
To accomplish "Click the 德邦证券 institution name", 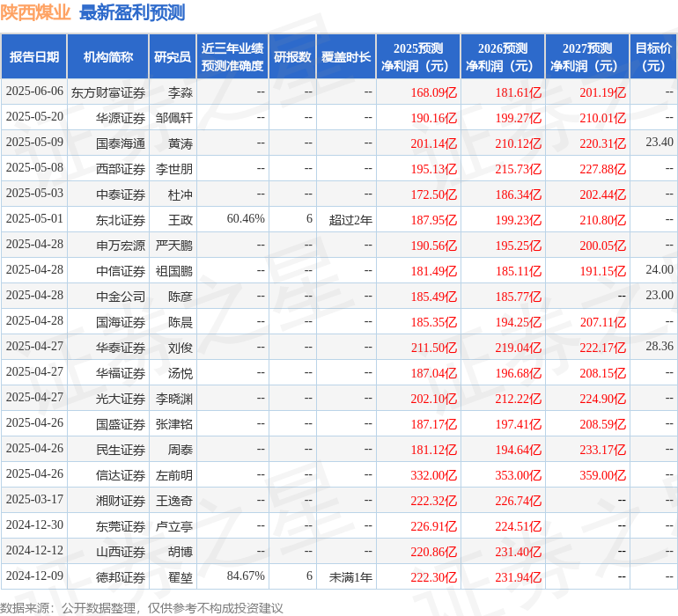I will coord(120,577).
